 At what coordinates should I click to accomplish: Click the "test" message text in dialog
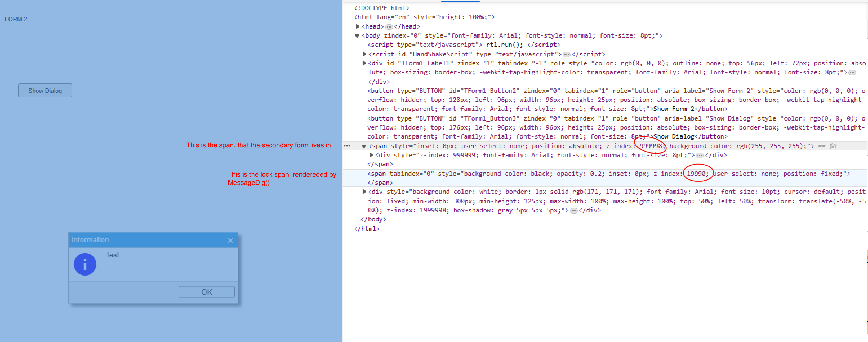point(113,255)
